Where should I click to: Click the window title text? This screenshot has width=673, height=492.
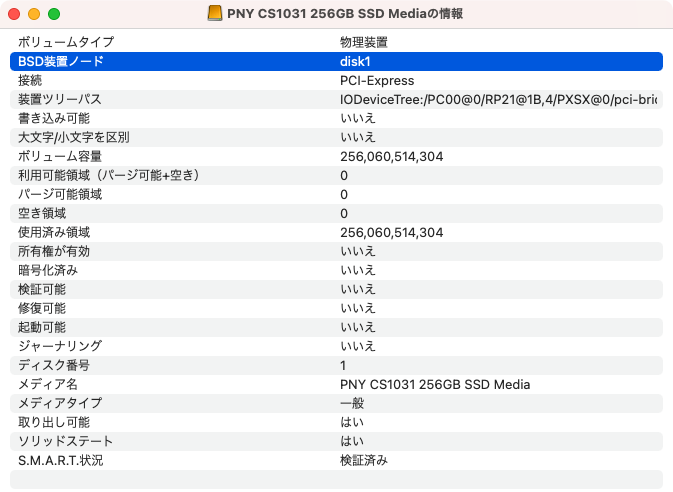345,14
